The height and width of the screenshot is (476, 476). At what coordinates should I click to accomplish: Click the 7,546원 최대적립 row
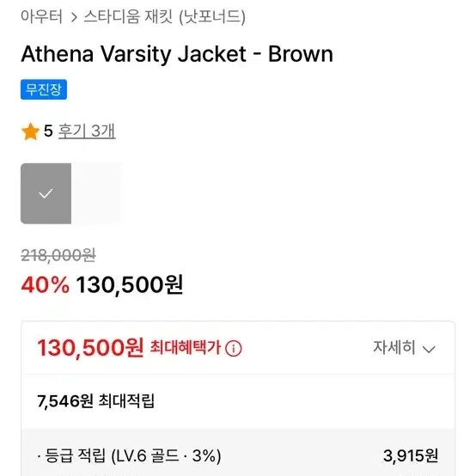238,401
